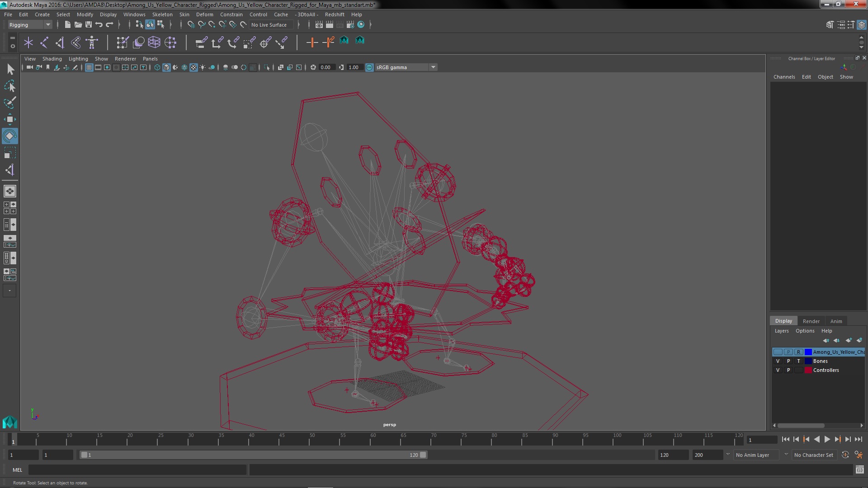Open the Redshift menu

pos(335,14)
